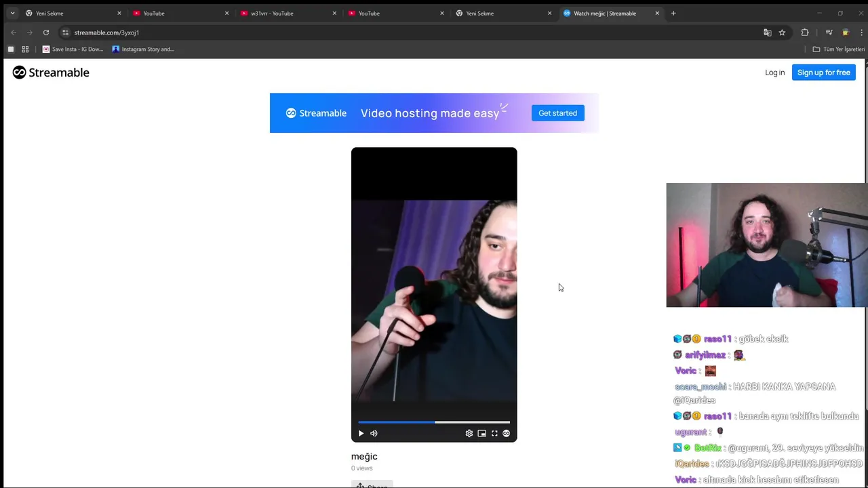The width and height of the screenshot is (868, 488).
Task: Bookmark this page with the star
Action: [782, 33]
